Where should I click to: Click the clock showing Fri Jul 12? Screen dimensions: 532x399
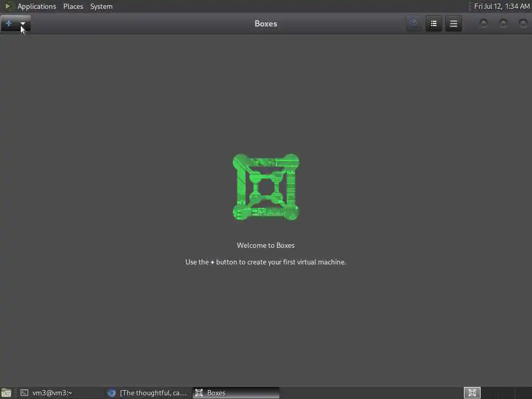coord(501,6)
